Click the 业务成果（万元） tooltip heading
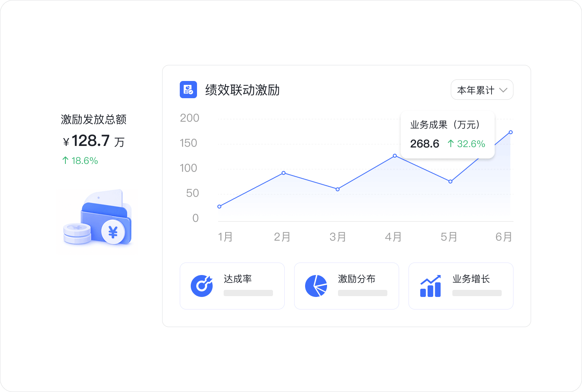 pos(445,125)
